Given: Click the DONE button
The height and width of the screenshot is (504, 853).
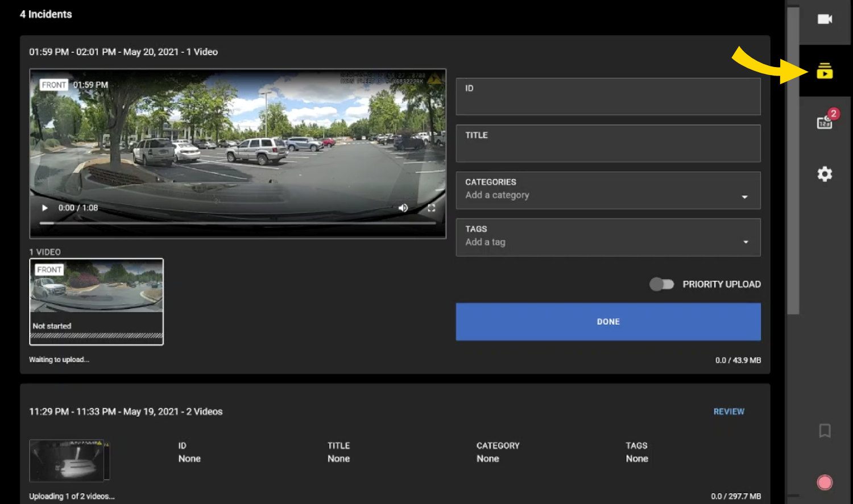Looking at the screenshot, I should click(608, 322).
